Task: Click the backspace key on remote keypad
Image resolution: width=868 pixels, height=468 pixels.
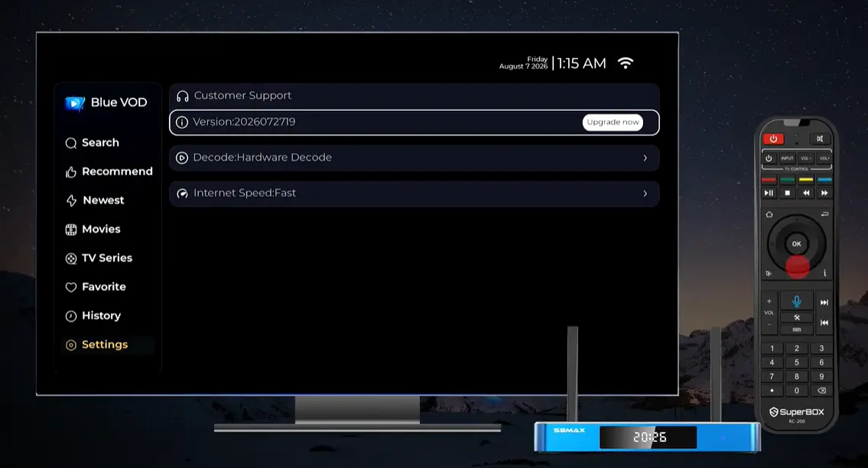Action: 821,391
